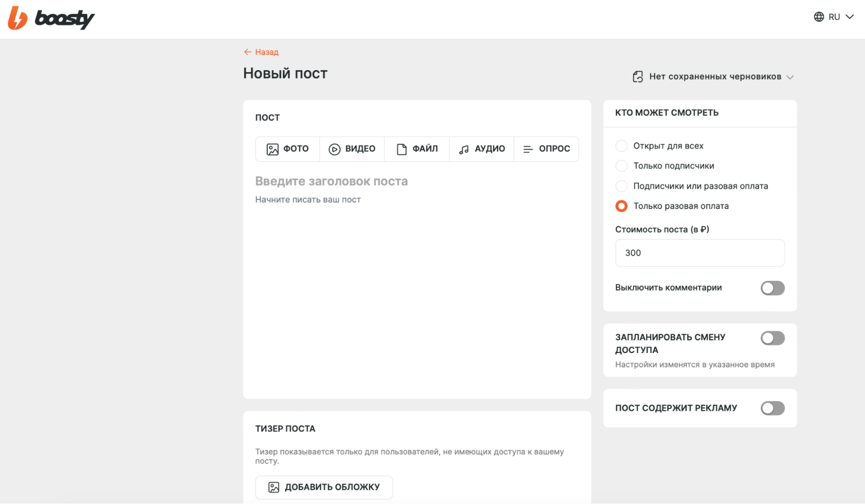The height and width of the screenshot is (504, 865).
Task: Open the RU language dropdown arrow
Action: pos(849,17)
